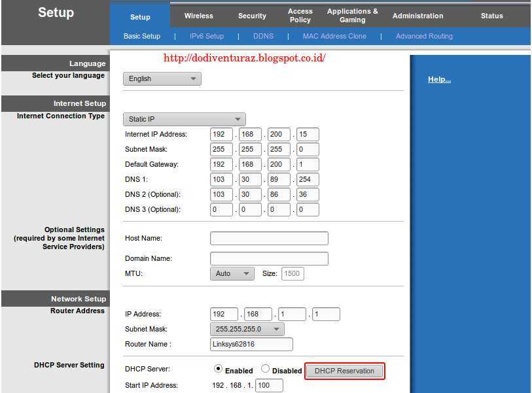Click the MTU Size field
The image size is (532, 393).
tap(293, 273)
